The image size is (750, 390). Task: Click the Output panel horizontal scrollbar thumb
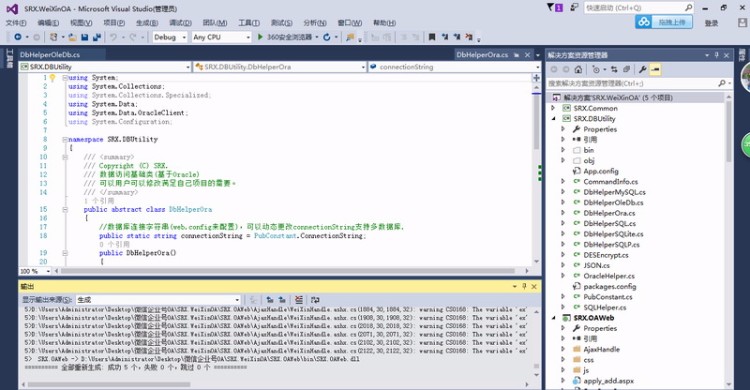tap(109, 384)
